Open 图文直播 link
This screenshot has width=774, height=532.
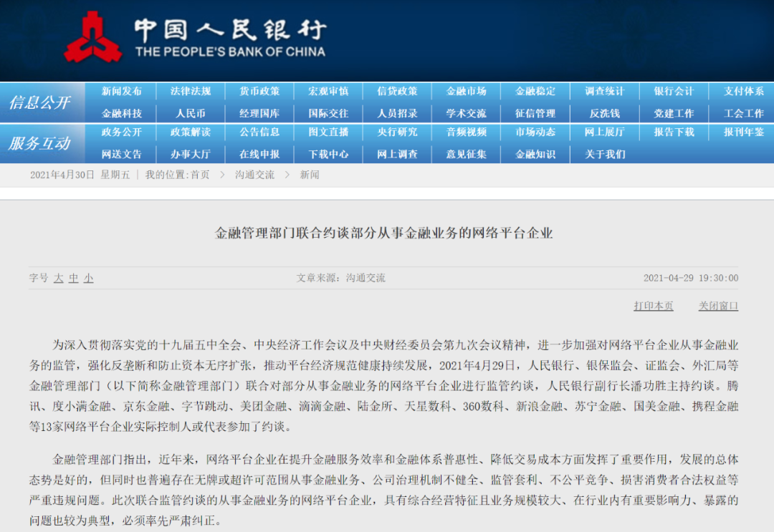328,132
